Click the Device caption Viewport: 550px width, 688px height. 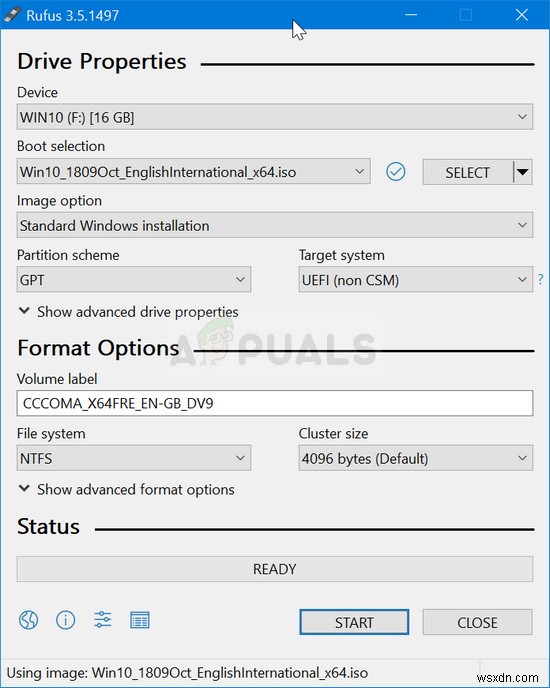[x=37, y=92]
